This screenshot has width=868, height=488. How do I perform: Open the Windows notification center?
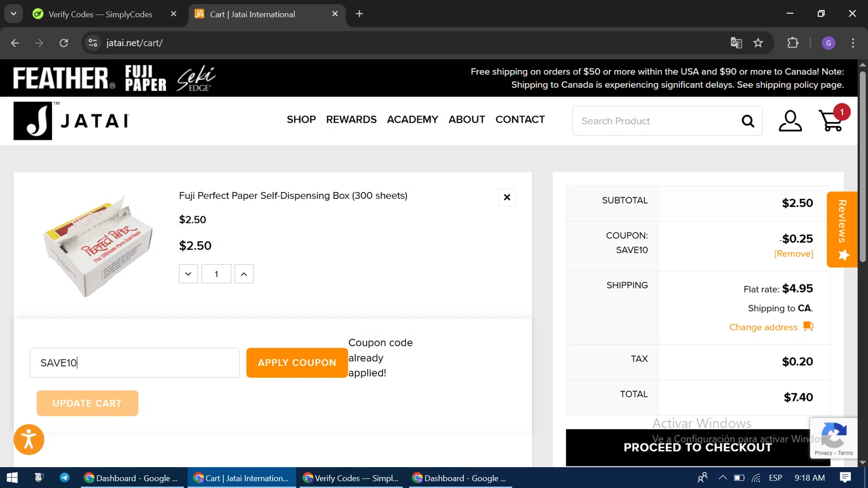845,478
